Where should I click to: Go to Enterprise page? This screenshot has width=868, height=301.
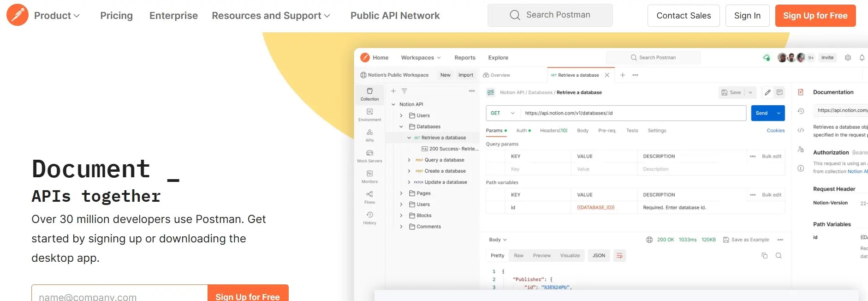(x=173, y=16)
